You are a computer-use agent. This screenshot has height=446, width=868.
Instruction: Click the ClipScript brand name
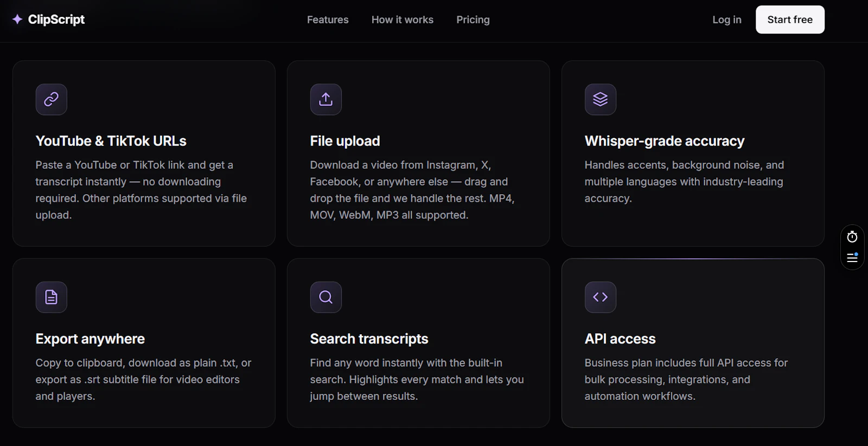56,20
